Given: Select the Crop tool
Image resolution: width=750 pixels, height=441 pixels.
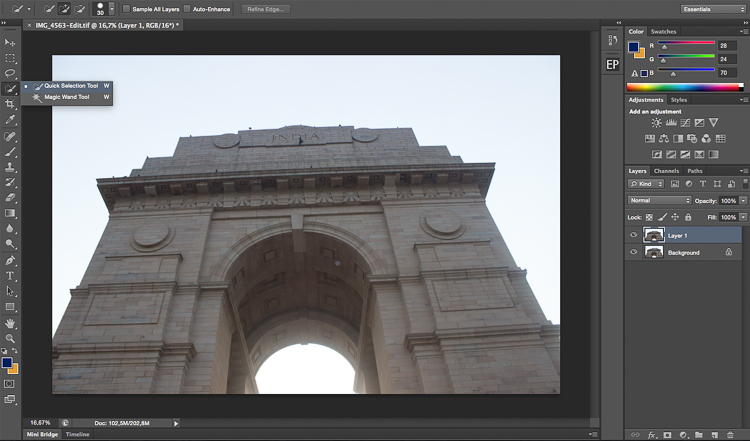Looking at the screenshot, I should pyautogui.click(x=10, y=104).
